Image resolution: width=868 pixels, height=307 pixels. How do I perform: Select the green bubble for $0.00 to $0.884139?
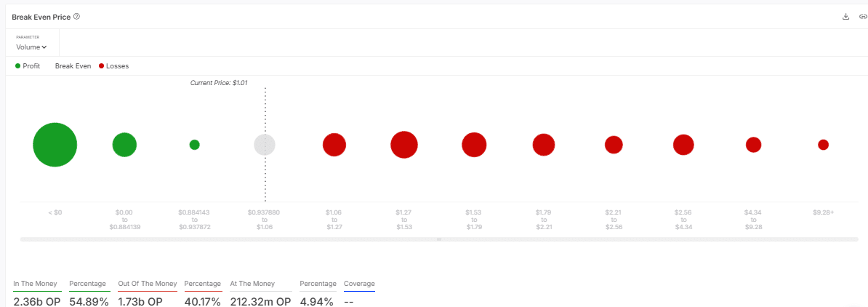[x=124, y=145]
